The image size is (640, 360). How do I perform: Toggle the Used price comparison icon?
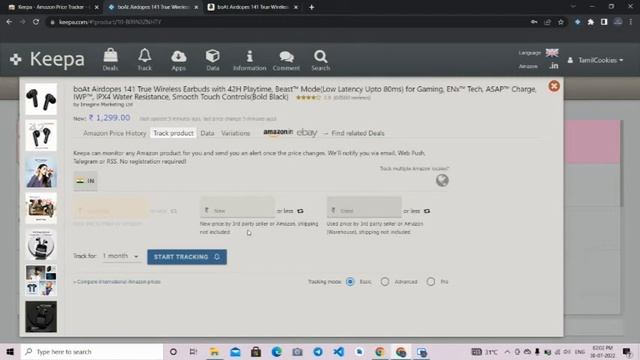pyautogui.click(x=427, y=211)
